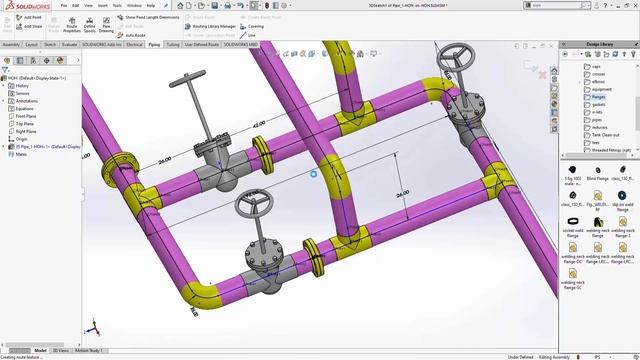Switch to the Layout tab
Image resolution: width=640 pixels, height=360 pixels.
31,44
